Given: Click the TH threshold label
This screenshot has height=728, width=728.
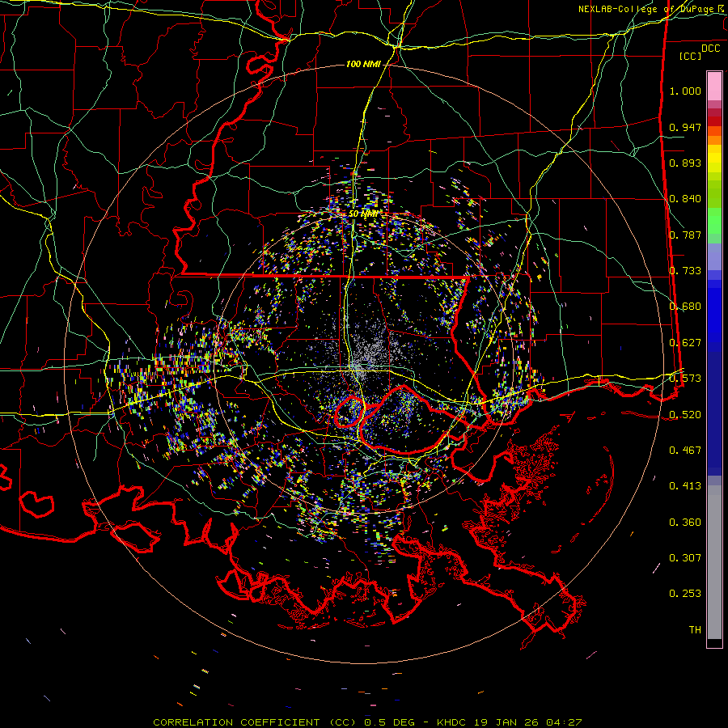Looking at the screenshot, I should point(695,630).
